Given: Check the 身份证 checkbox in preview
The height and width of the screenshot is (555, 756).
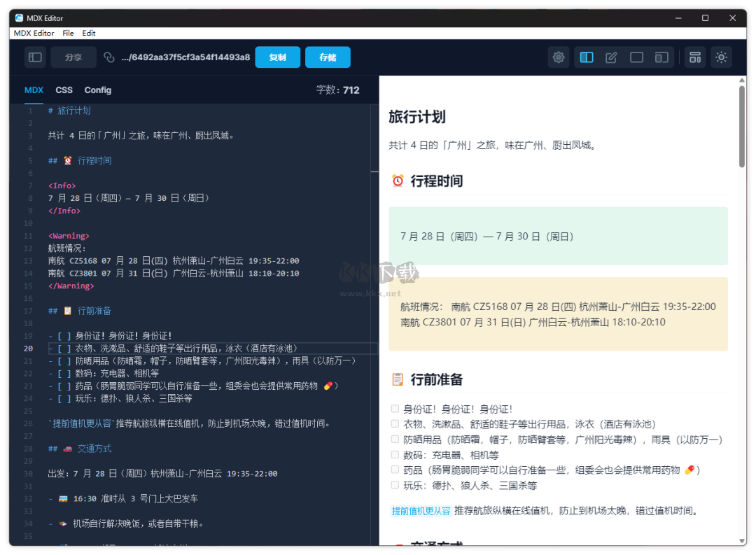Looking at the screenshot, I should point(395,409).
